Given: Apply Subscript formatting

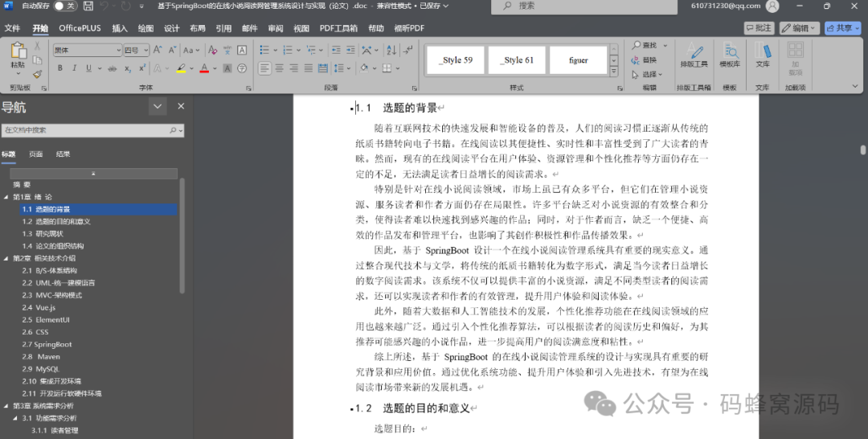Looking at the screenshot, I should click(x=127, y=68).
